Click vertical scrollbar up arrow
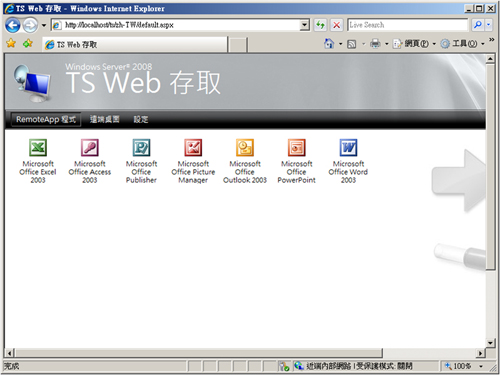This screenshot has width=500, height=375. 490,59
